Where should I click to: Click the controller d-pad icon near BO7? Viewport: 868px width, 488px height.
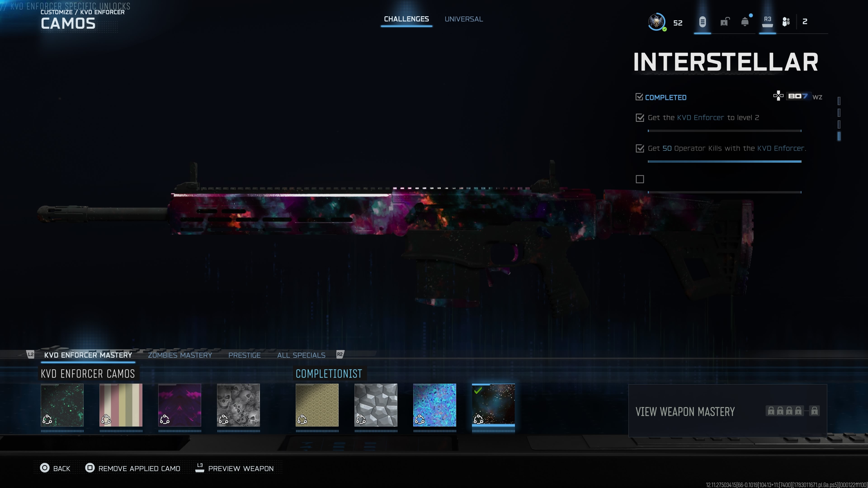pyautogui.click(x=778, y=96)
